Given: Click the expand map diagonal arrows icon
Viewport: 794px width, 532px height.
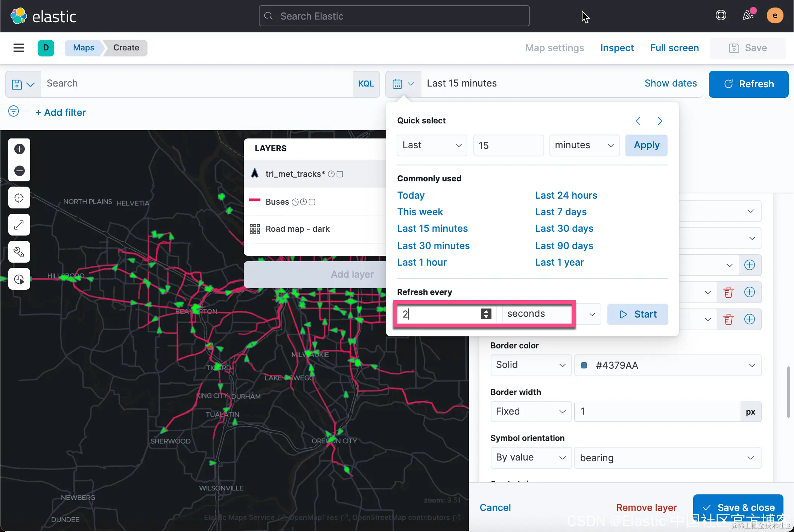Looking at the screenshot, I should [19, 225].
